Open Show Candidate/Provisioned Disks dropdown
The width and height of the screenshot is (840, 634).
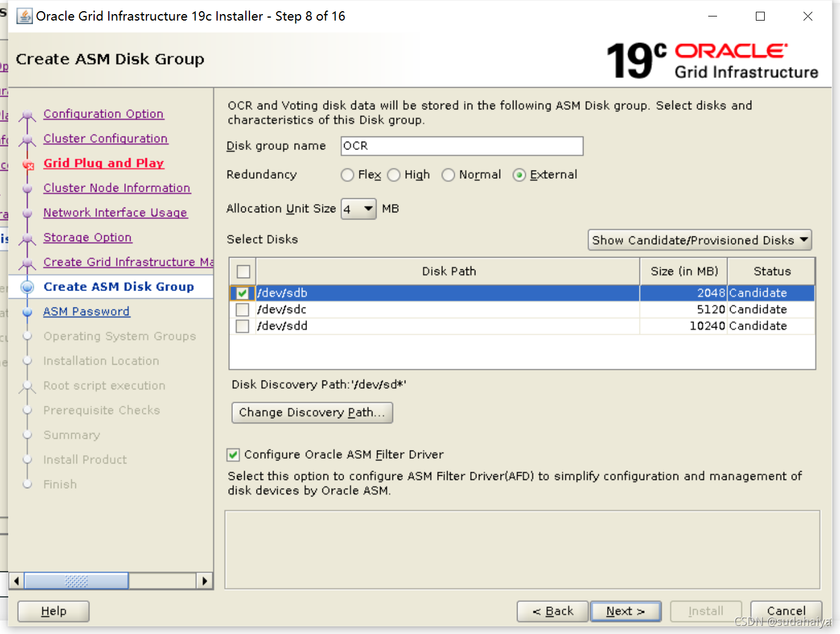pyautogui.click(x=699, y=240)
